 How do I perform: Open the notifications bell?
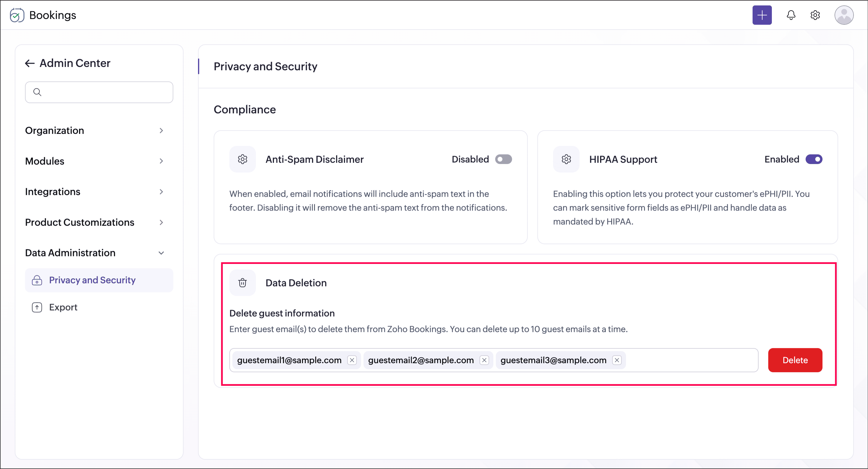[791, 15]
